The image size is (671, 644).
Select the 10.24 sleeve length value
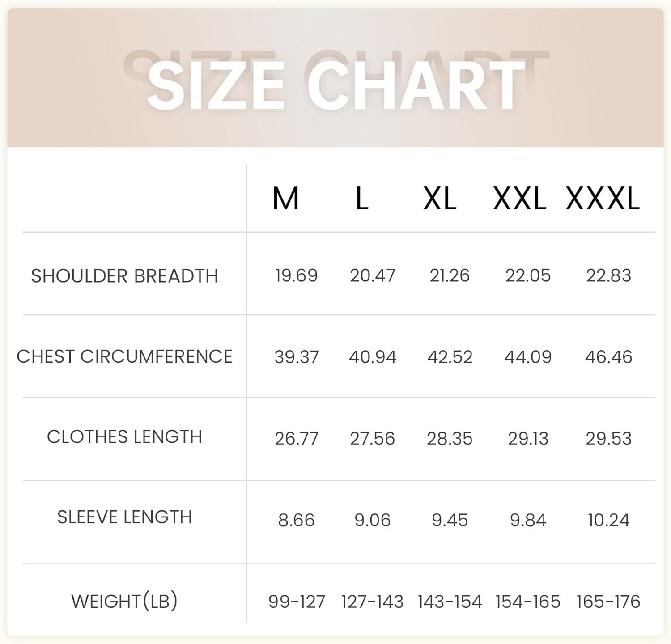click(608, 520)
